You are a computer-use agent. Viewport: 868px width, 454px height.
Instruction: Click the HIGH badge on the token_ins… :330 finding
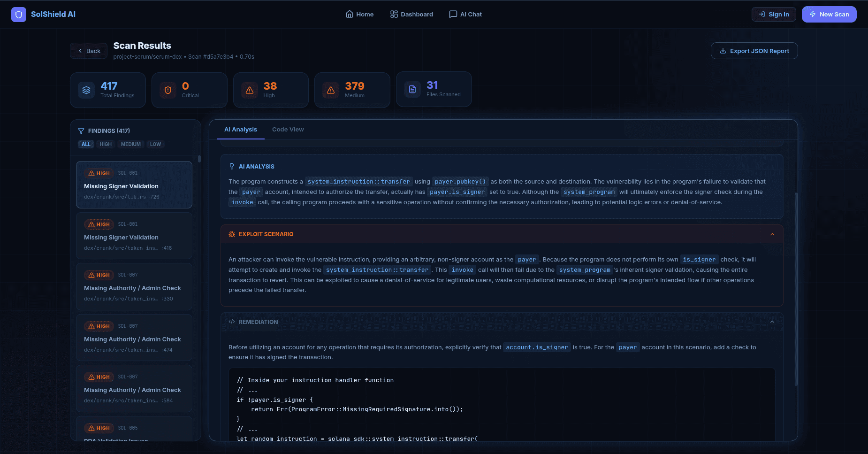[99, 275]
